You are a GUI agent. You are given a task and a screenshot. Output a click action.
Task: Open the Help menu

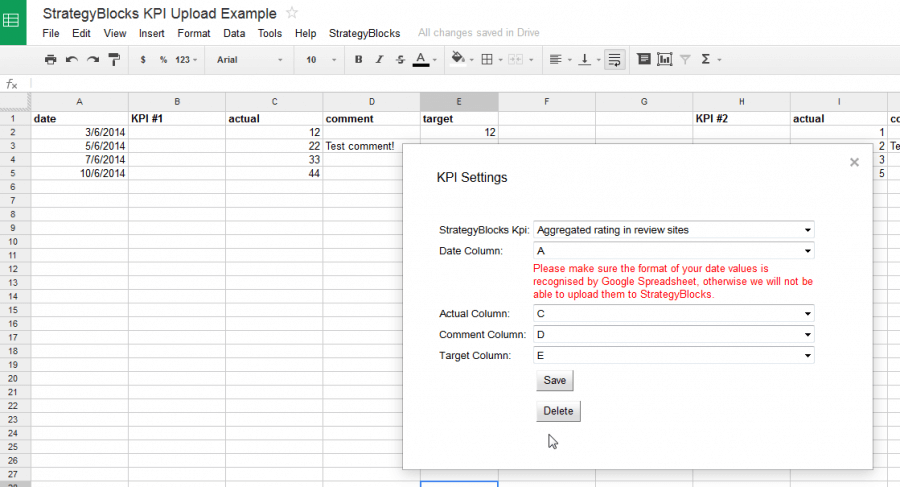click(305, 33)
